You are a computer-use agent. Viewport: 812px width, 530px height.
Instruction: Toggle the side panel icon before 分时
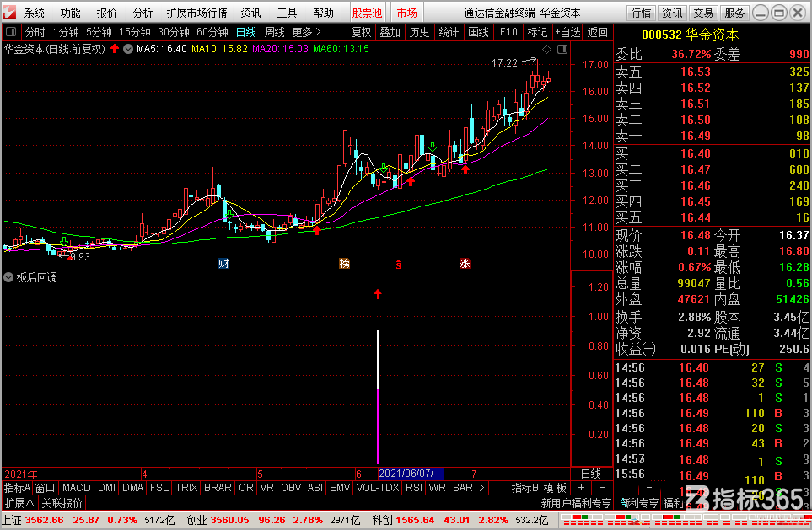point(11,32)
